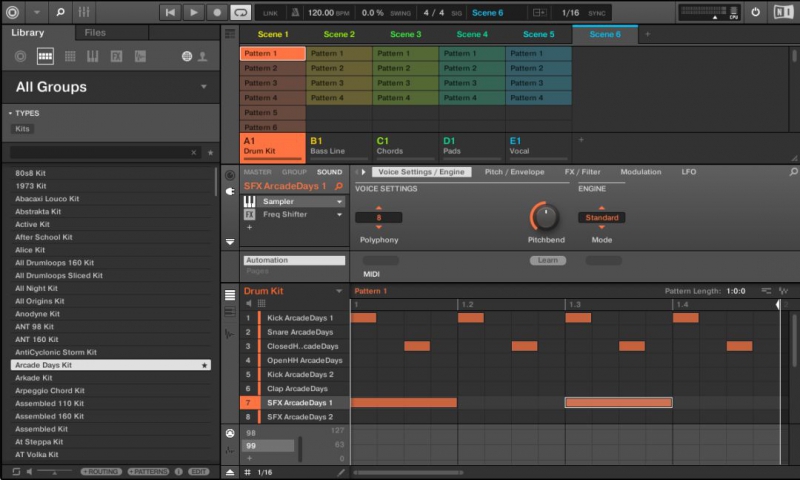800x480 pixels.
Task: Show the channel properties knob icon
Action: pos(230,175)
